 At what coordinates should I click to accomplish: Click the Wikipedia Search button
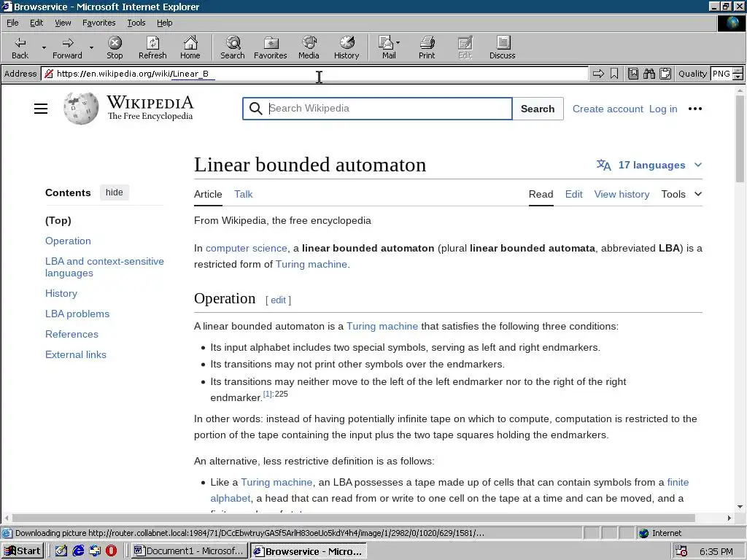[538, 109]
